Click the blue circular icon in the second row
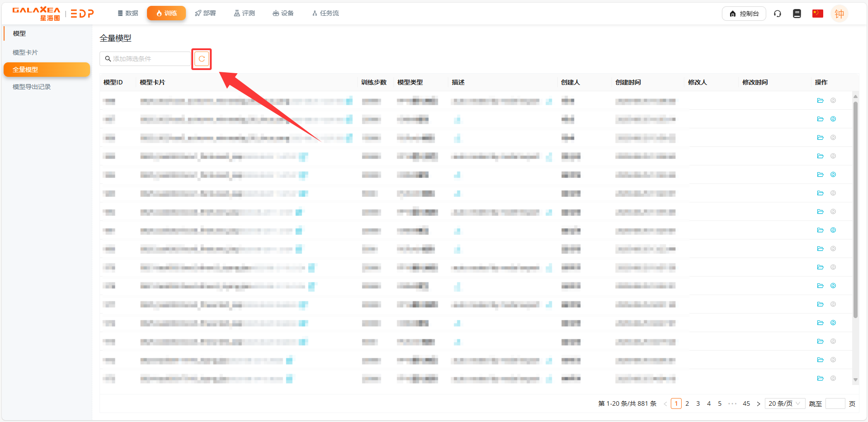Screen dimensions: 868x422 click(x=833, y=119)
